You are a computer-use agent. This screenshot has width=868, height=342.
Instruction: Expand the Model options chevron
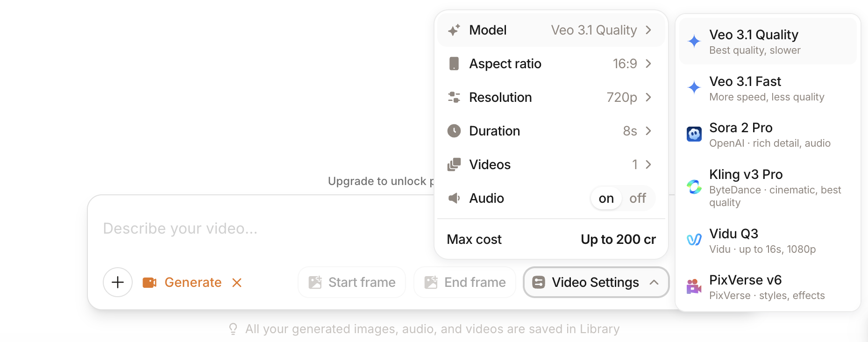click(x=648, y=29)
